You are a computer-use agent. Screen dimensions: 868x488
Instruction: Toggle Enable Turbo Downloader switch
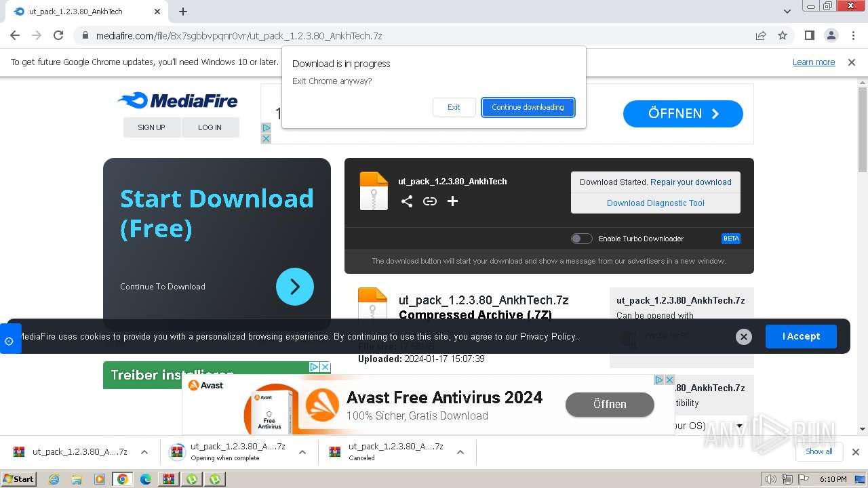click(581, 239)
